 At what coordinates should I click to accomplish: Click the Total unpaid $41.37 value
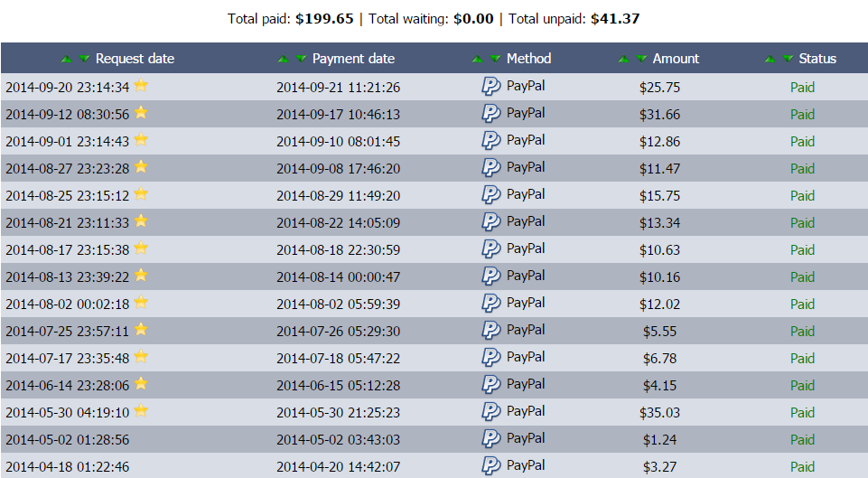615,18
